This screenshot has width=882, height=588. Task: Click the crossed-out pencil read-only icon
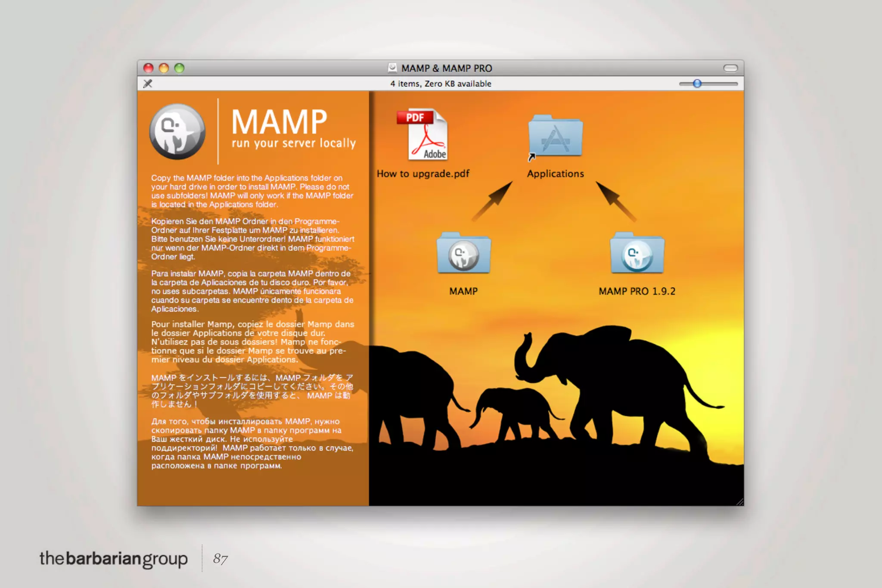[x=148, y=84]
